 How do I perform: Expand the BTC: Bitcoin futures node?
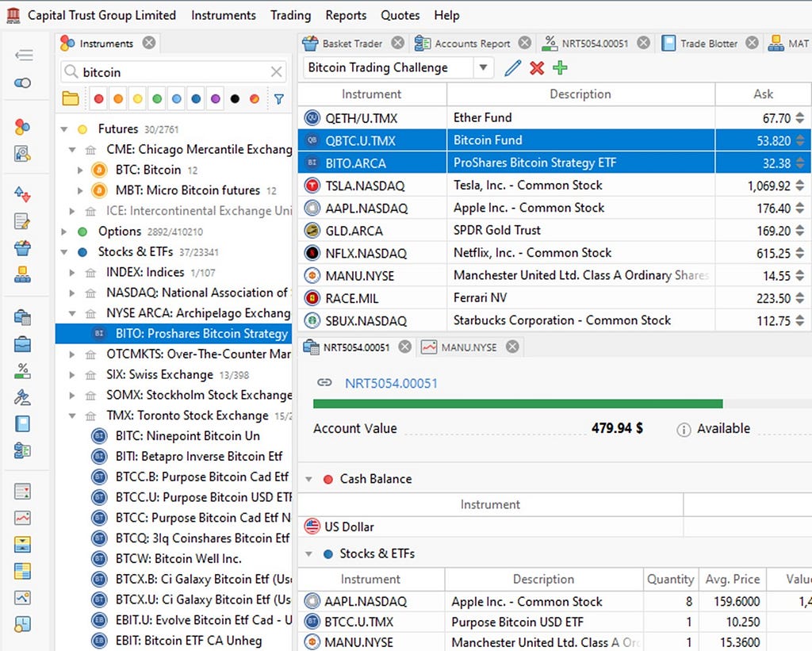click(80, 170)
